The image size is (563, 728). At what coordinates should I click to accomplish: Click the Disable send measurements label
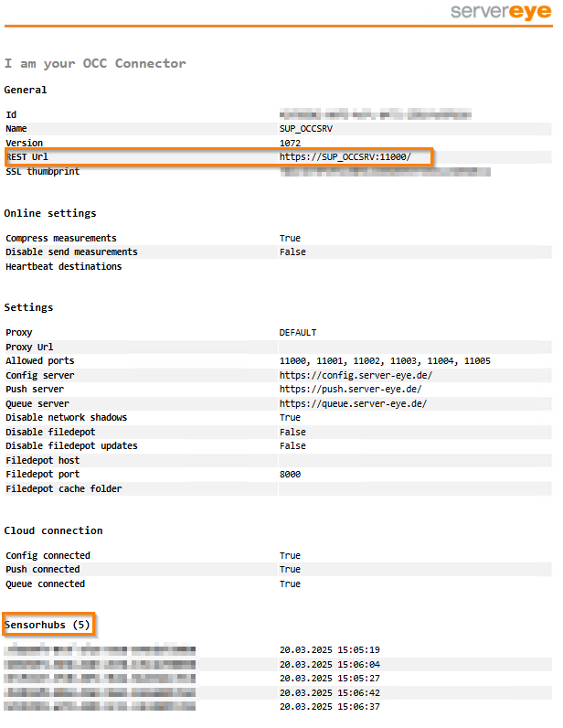point(71,252)
